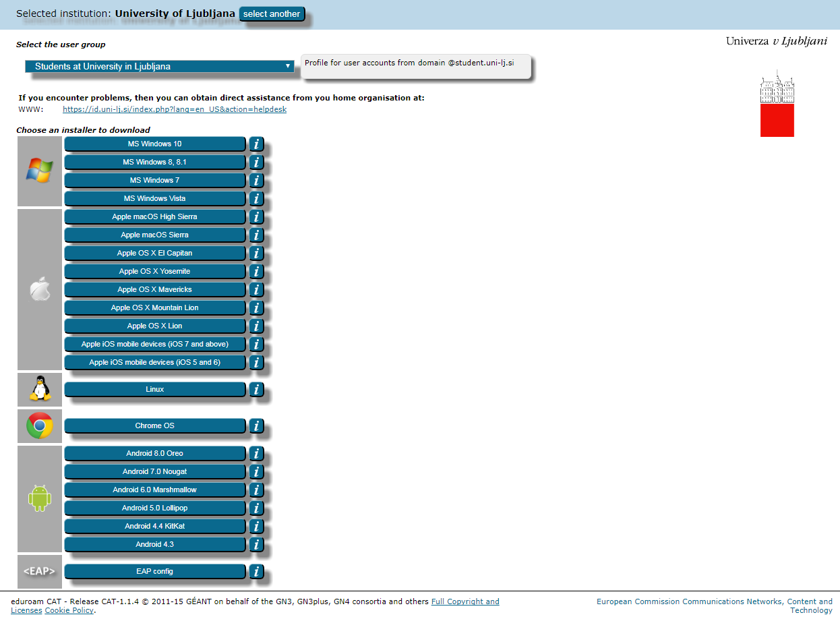Viewport: 840px width, 619px height.
Task: Download the MS Windows Vista installer
Action: tap(155, 199)
